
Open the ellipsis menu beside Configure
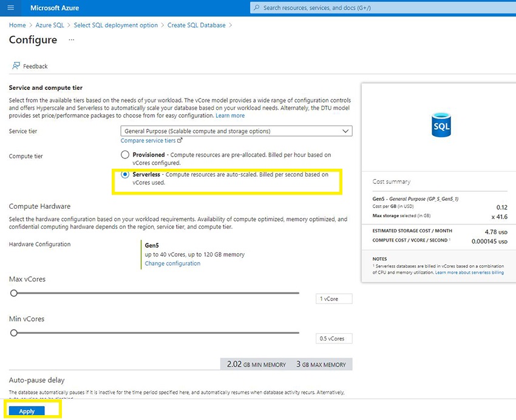coord(72,40)
